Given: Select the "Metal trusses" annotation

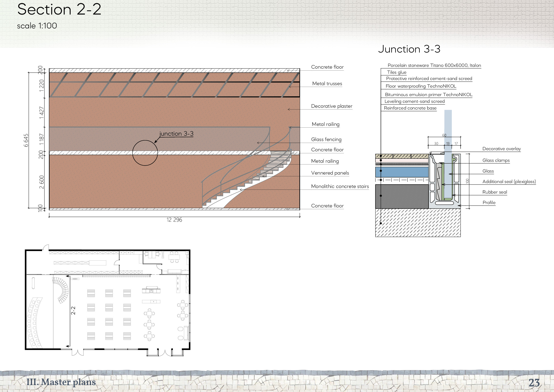Looking at the screenshot, I should click(x=327, y=84).
